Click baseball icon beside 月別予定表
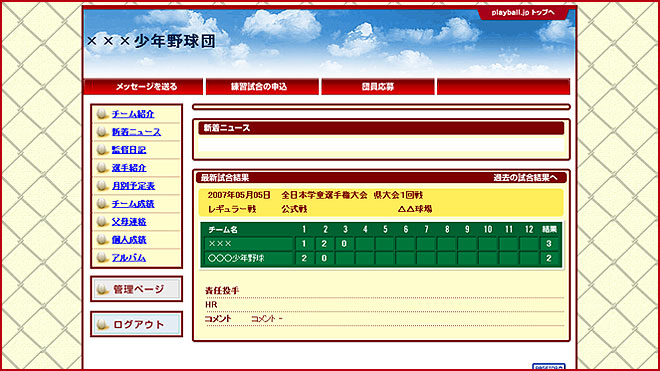Image resolution: width=660 pixels, height=371 pixels. (102, 186)
